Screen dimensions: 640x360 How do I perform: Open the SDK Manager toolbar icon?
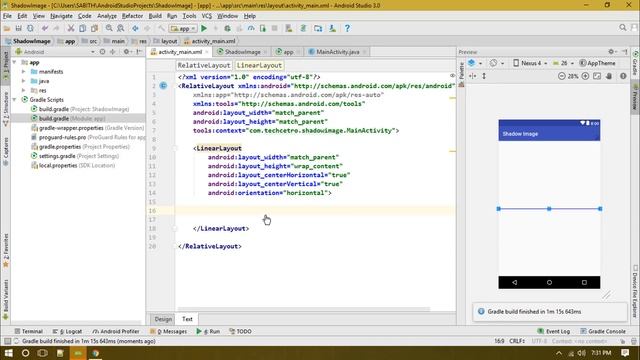333,29
